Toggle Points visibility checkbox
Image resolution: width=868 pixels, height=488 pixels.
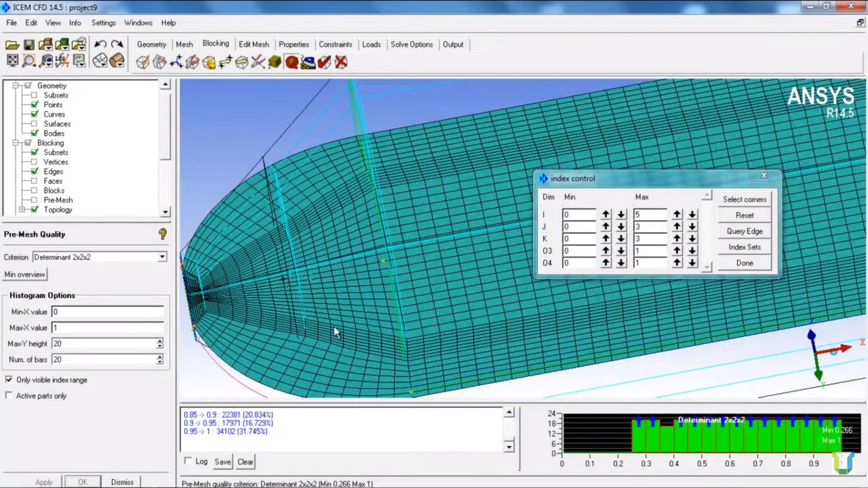point(34,105)
